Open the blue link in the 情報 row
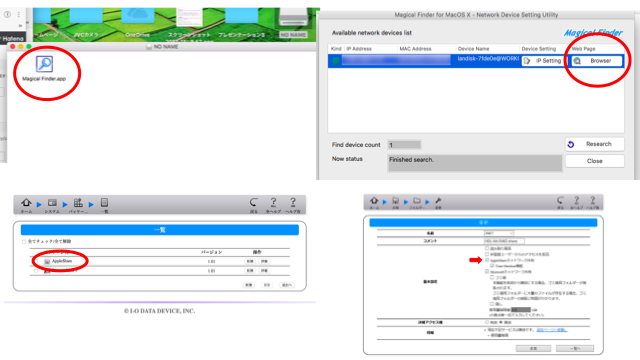The width and height of the screenshot is (640, 360). click(552, 330)
